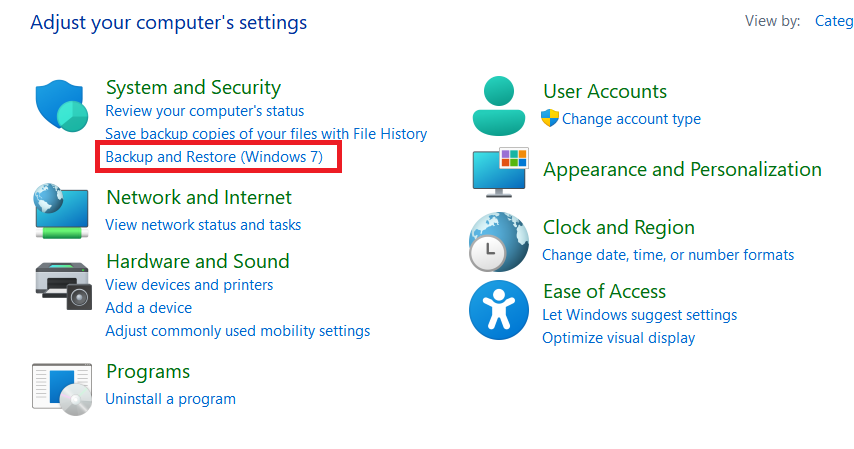Click the Clock and Region globe icon
This screenshot has height=449, width=854.
pyautogui.click(x=499, y=242)
